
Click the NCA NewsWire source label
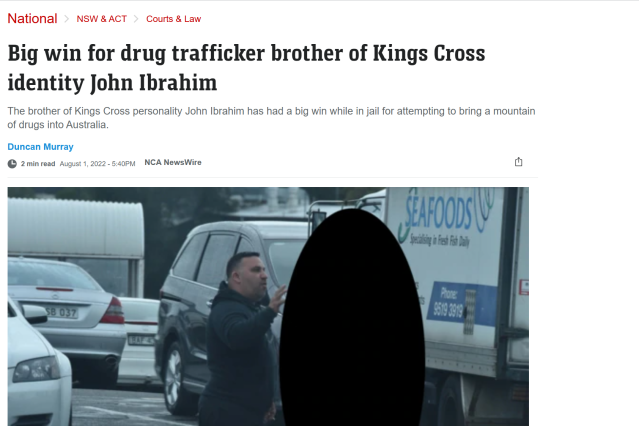[x=173, y=162]
